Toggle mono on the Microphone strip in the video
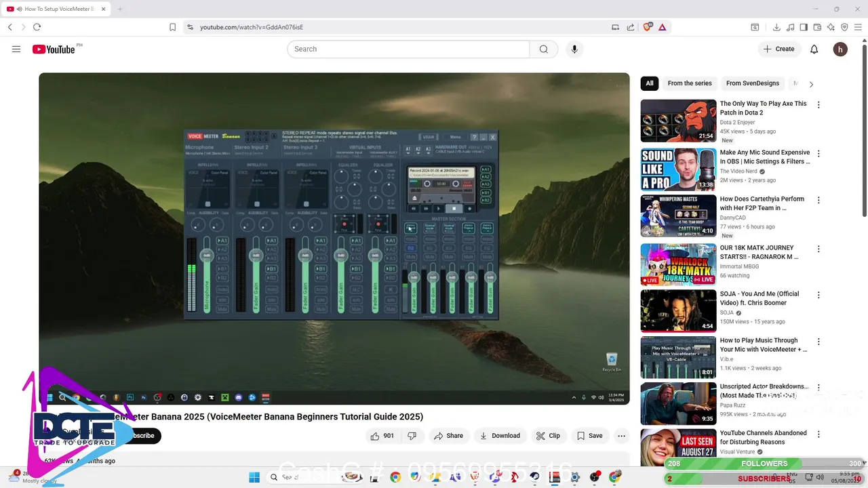 [222, 289]
